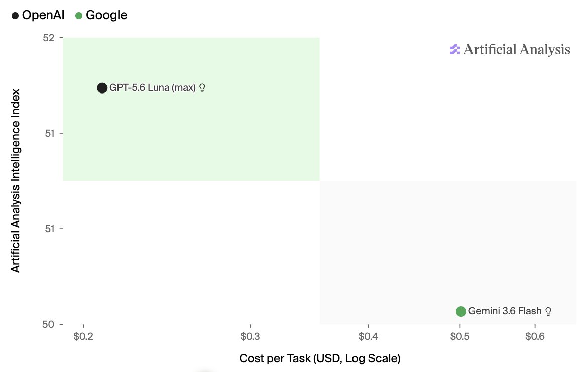
Task: Click the black GPT-5.6 Luna data point
Action: [x=102, y=88]
